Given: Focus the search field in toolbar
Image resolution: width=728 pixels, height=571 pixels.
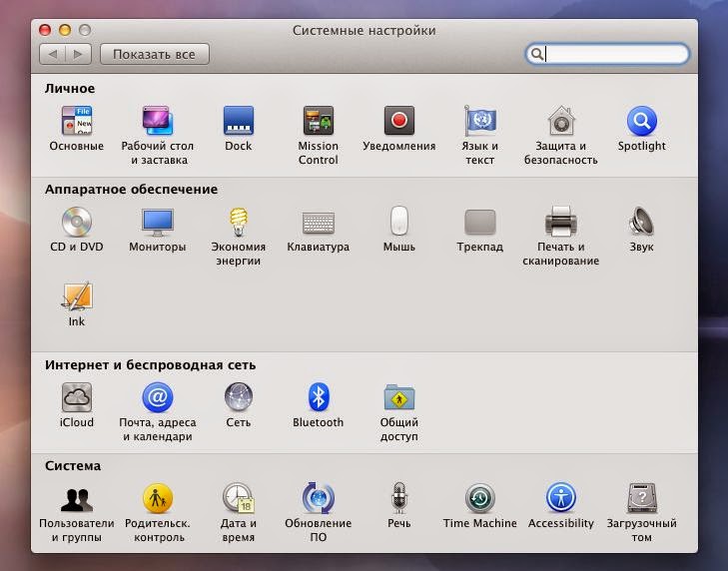Looking at the screenshot, I should pyautogui.click(x=607, y=54).
